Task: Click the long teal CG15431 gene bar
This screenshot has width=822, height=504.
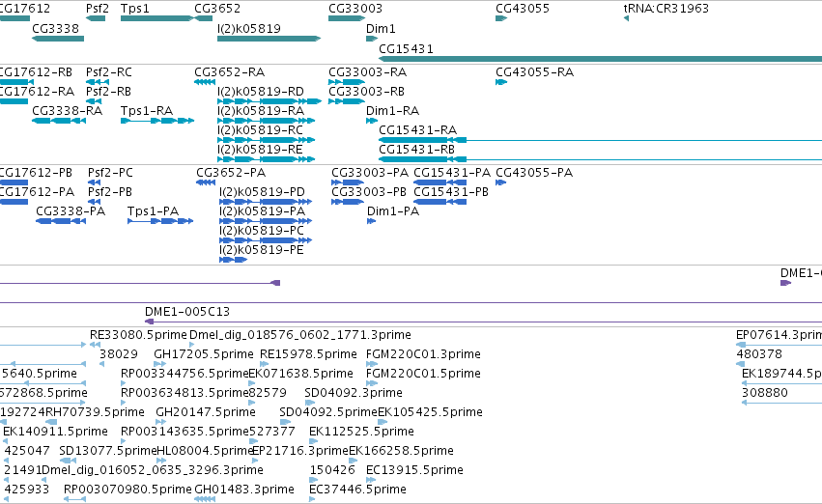Action: (x=600, y=59)
